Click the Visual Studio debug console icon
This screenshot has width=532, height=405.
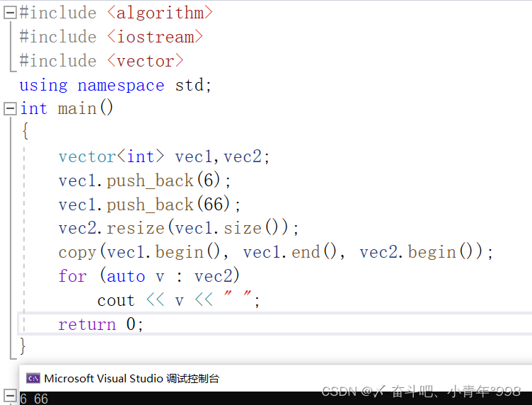[33, 378]
